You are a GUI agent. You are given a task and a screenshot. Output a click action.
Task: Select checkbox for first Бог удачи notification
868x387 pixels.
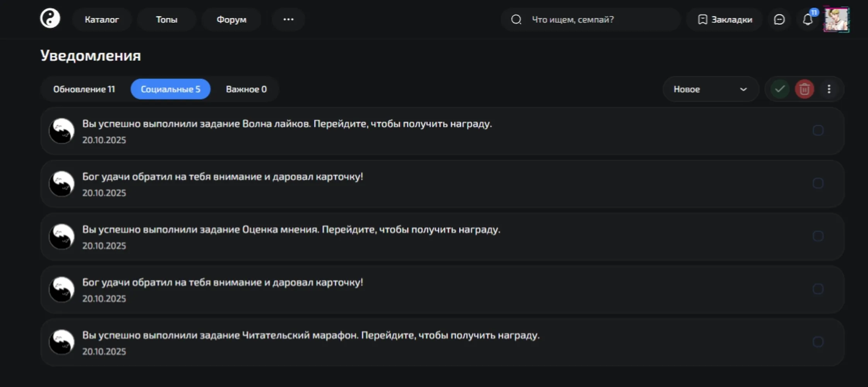pos(818,183)
